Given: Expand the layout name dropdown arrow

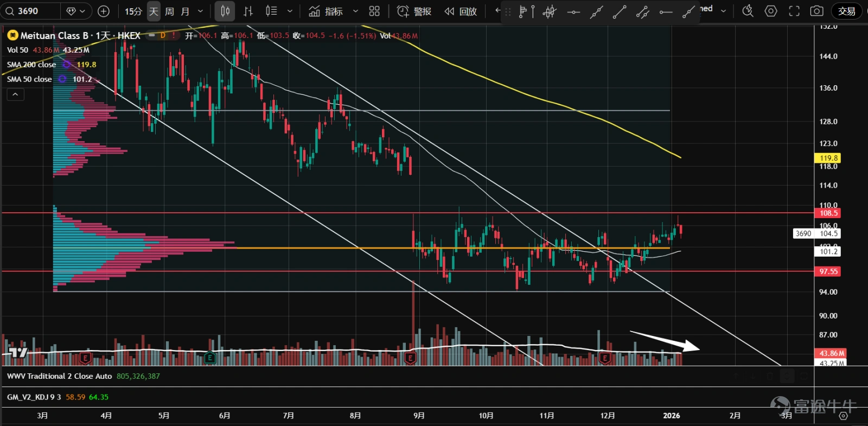Looking at the screenshot, I should 723,11.
